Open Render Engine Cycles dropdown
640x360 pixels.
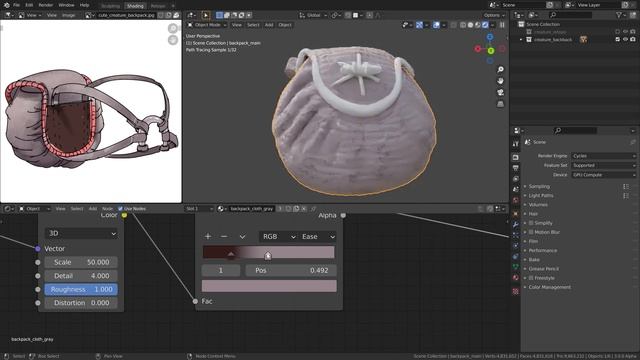point(603,156)
